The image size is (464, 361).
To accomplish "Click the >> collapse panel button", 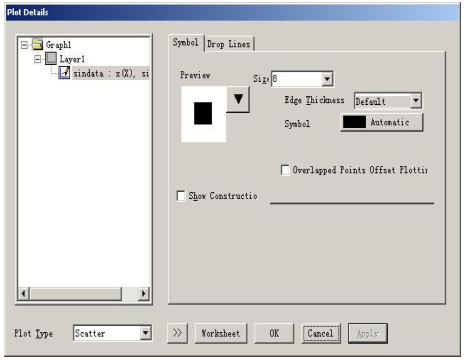I will coord(177,333).
